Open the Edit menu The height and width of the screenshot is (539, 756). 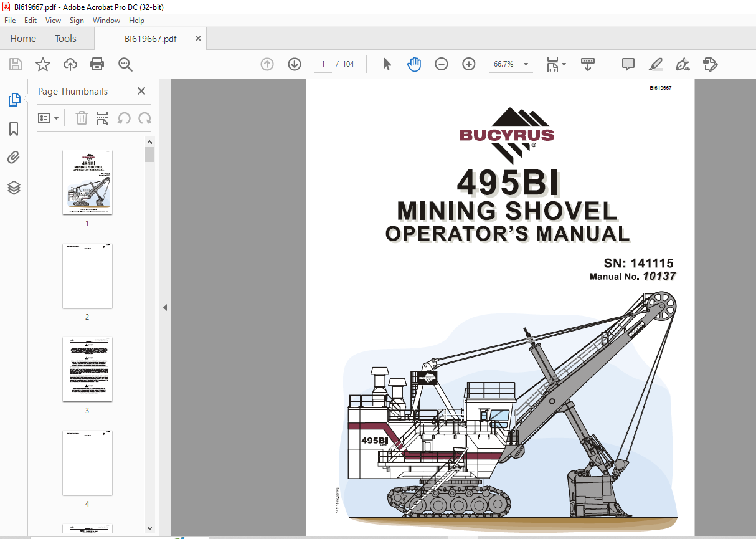click(31, 21)
